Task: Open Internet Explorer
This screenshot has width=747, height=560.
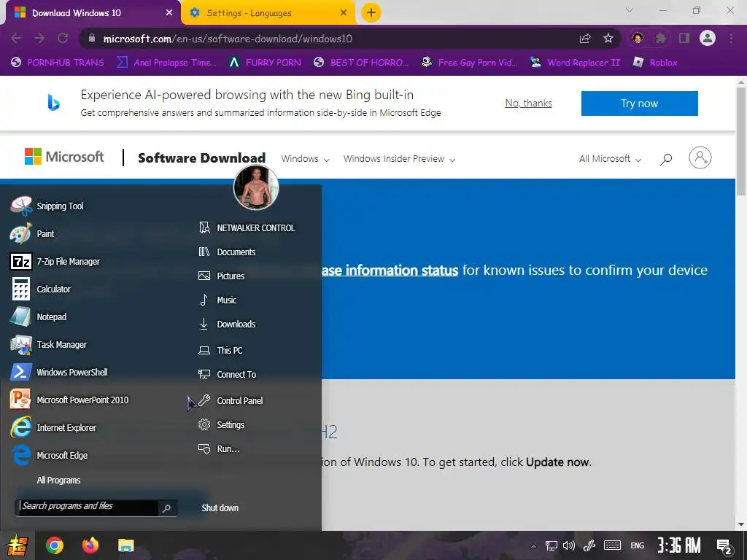Action: point(53,427)
